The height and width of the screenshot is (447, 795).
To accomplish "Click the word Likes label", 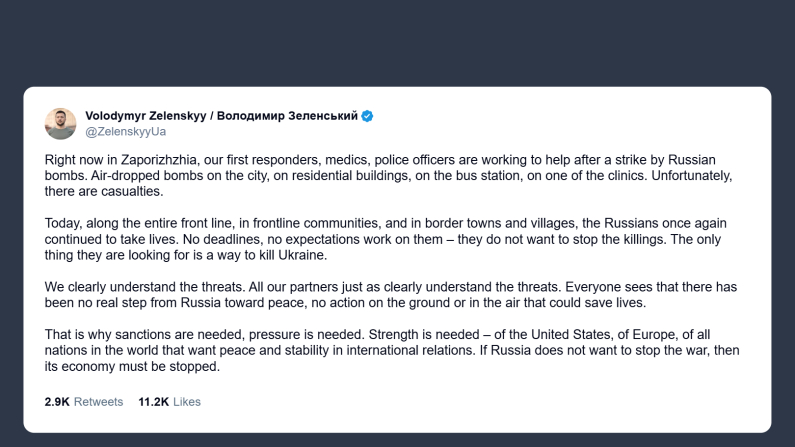I will click(x=186, y=402).
